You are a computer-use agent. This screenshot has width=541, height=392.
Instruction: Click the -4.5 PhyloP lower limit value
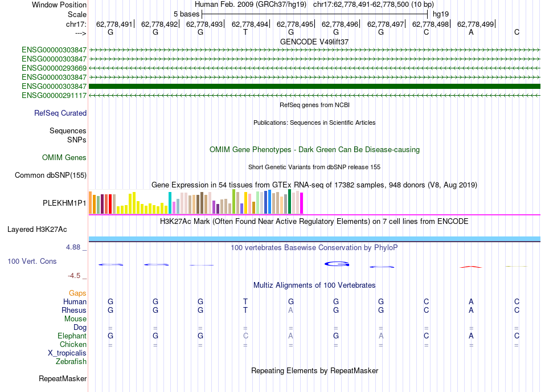(x=74, y=275)
